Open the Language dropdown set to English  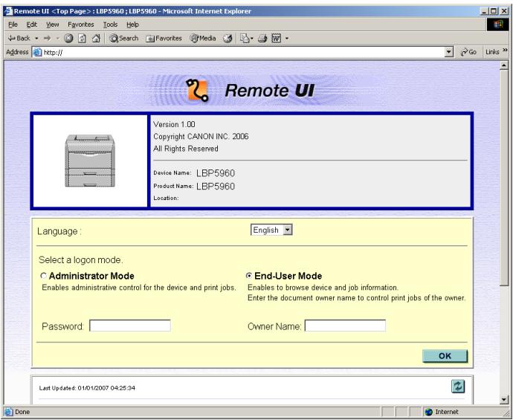[271, 230]
